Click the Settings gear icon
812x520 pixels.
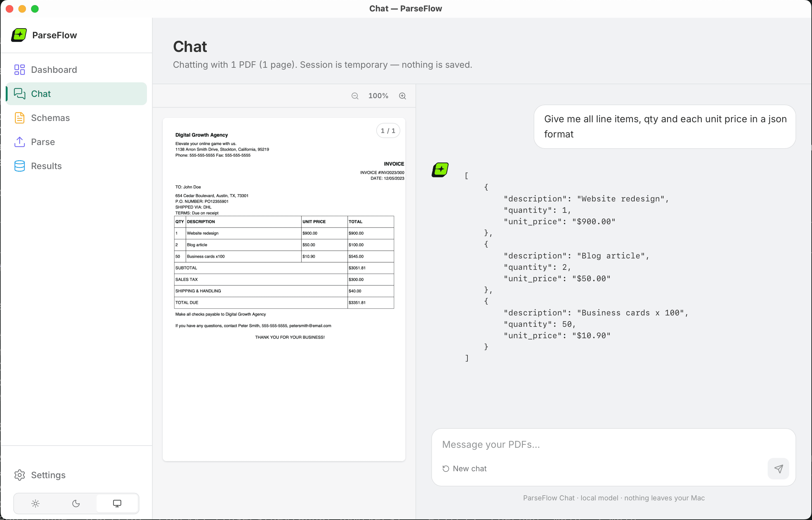click(x=19, y=475)
